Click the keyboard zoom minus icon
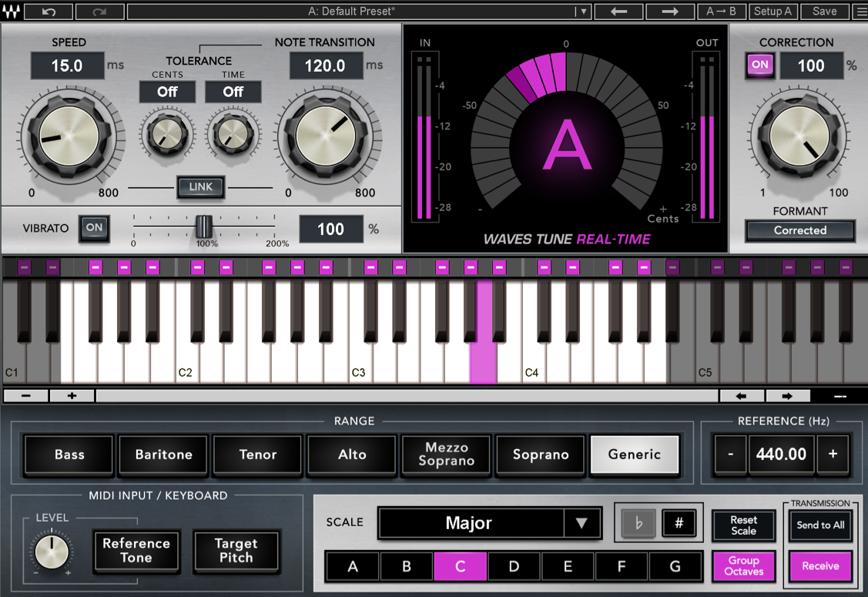The height and width of the screenshot is (597, 868). [x=25, y=395]
